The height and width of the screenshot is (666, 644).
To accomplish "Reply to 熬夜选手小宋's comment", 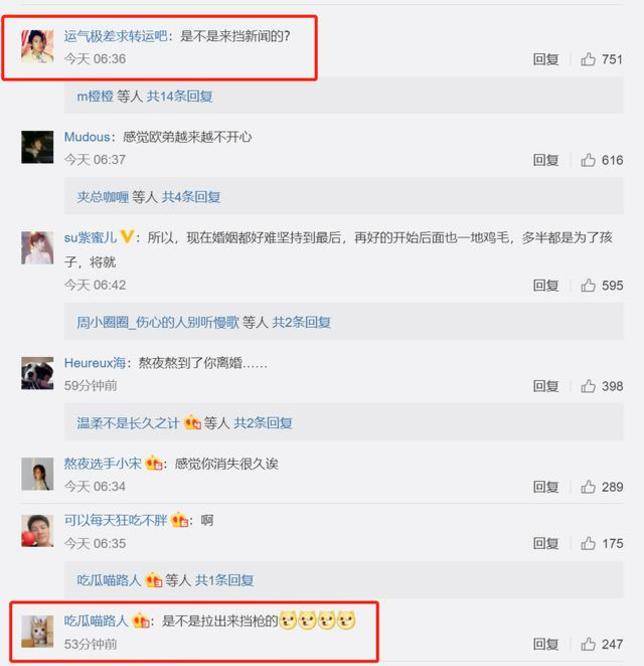I will (546, 487).
